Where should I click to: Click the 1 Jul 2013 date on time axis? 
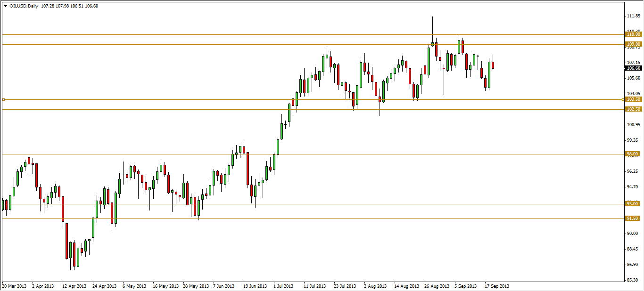[282, 286]
